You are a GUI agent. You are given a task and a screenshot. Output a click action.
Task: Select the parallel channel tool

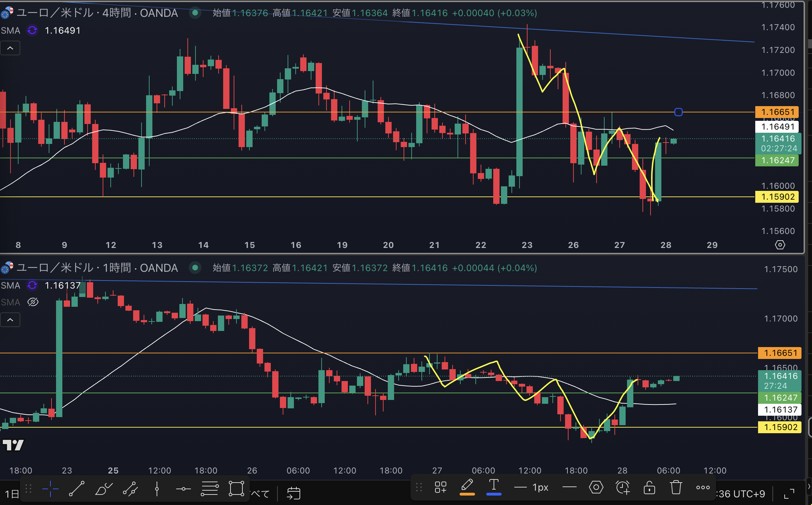pos(130,489)
